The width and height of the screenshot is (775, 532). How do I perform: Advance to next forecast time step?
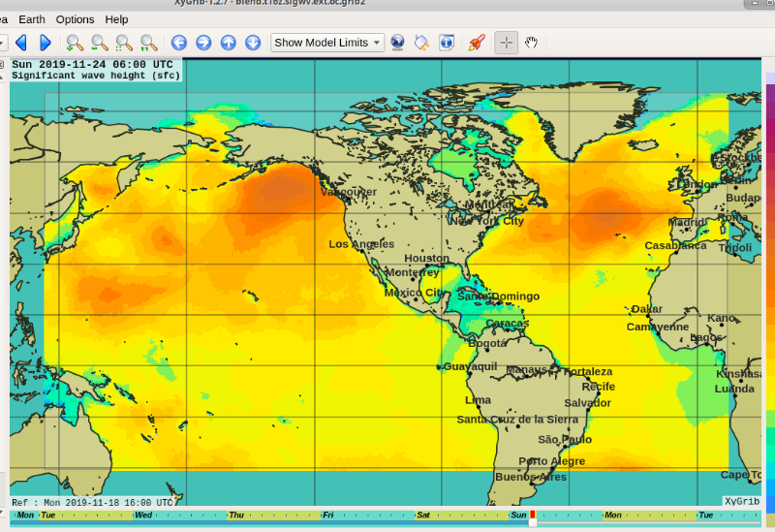[x=46, y=43]
